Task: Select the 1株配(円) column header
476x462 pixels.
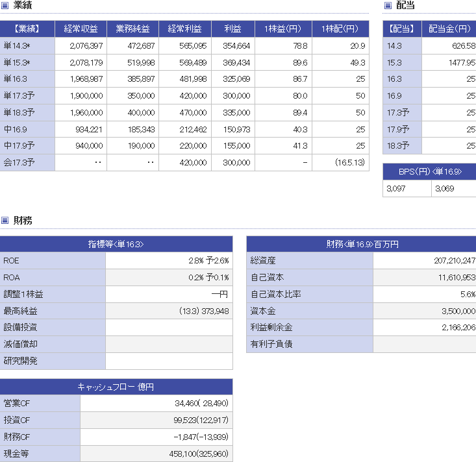Action: tap(340, 29)
